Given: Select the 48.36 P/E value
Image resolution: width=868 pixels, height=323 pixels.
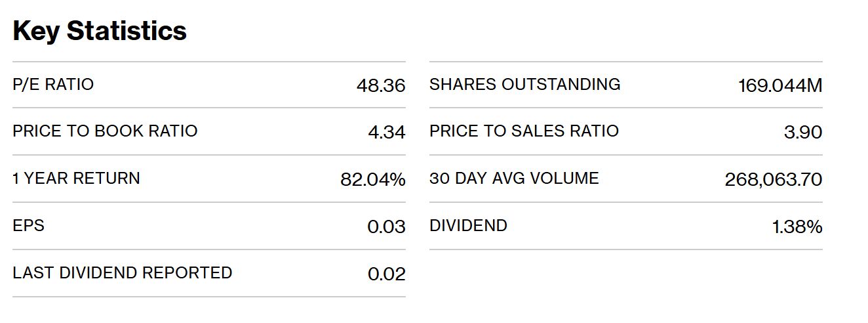Looking at the screenshot, I should pos(381,85).
